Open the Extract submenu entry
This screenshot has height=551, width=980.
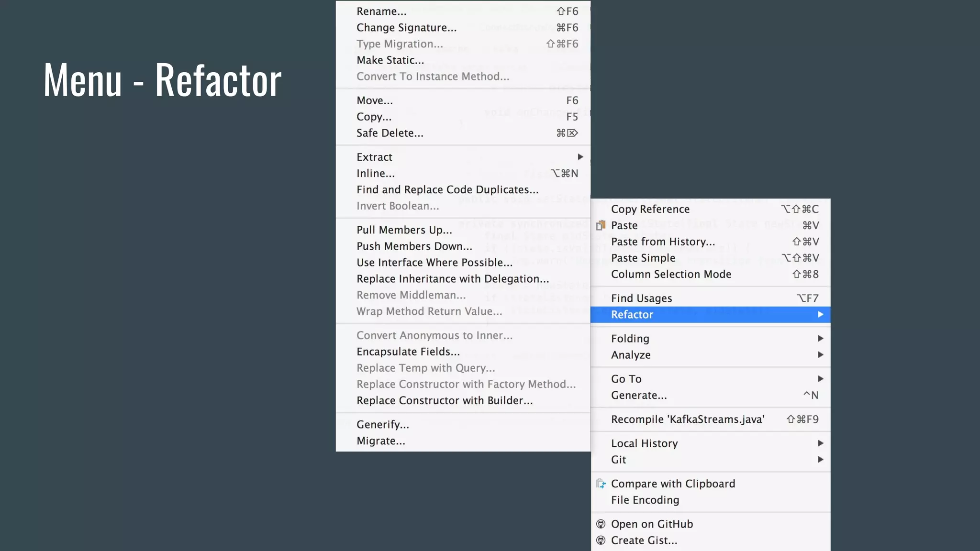463,157
